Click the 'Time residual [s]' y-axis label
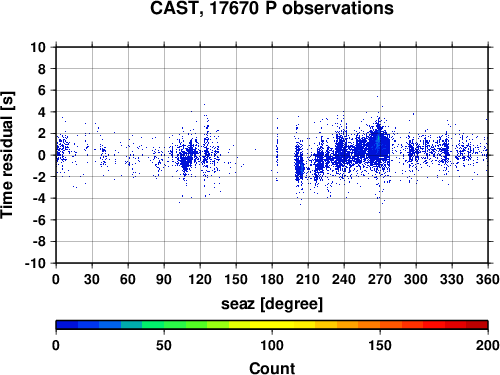 click(x=7, y=155)
